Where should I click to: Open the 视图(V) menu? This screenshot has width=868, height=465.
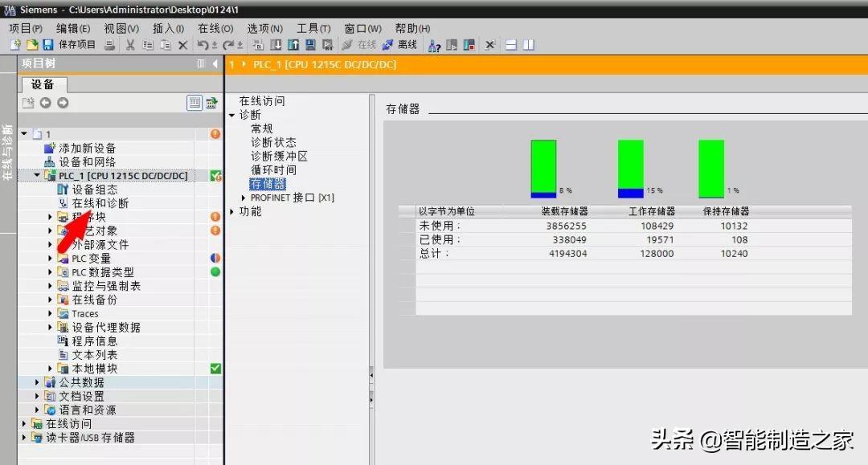[x=121, y=28]
